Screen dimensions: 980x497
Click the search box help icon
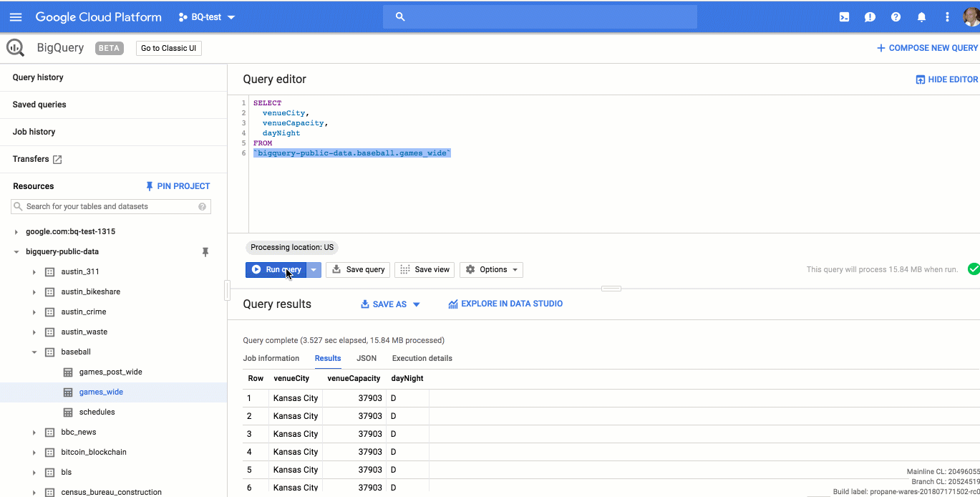(x=203, y=206)
